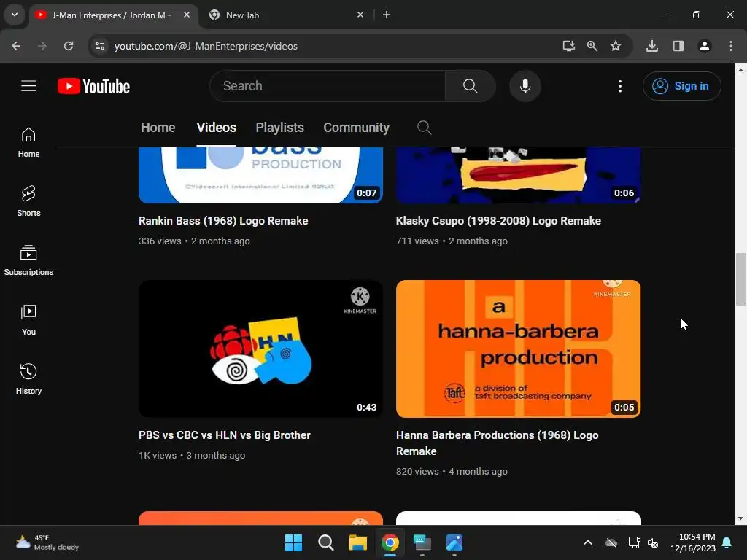Click '336 views • 2 months ago' text

pyautogui.click(x=194, y=241)
